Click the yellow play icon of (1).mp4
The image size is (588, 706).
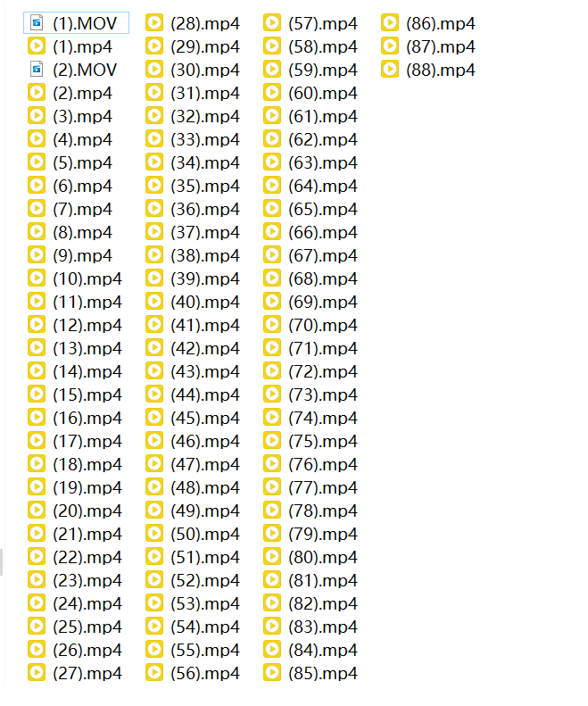[x=37, y=46]
